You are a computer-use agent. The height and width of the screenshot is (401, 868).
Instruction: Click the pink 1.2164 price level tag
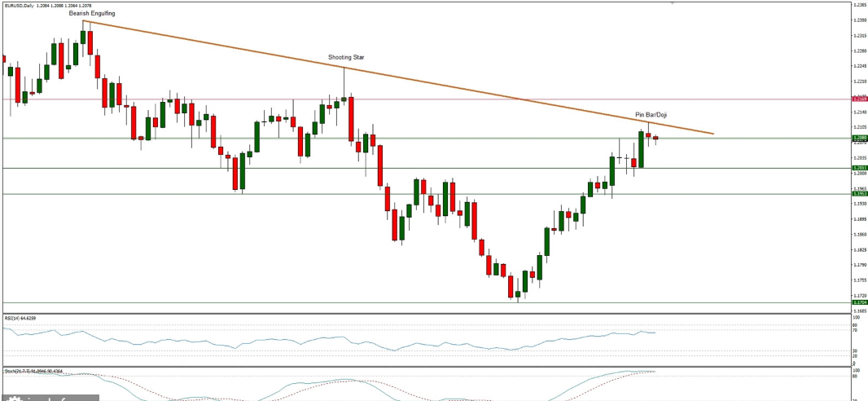tap(858, 99)
